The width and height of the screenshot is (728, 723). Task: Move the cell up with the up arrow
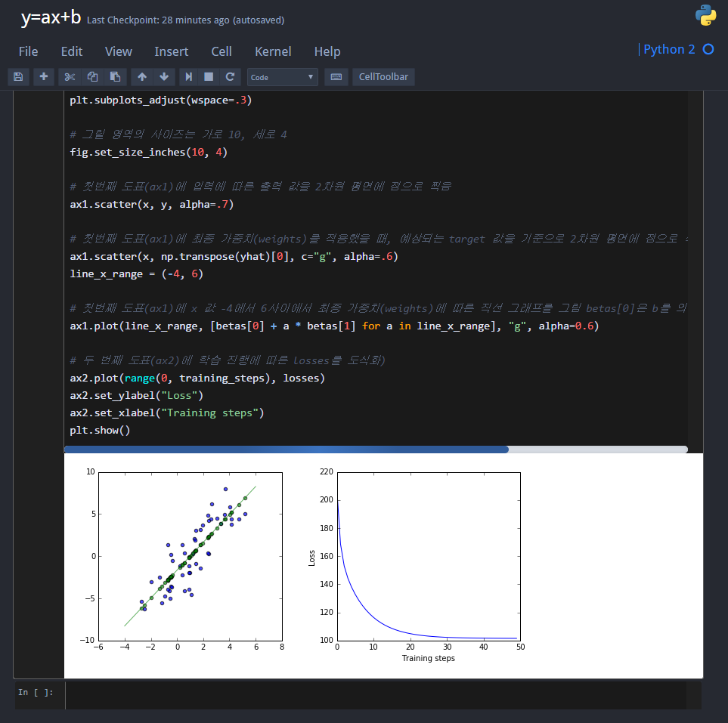(x=142, y=77)
